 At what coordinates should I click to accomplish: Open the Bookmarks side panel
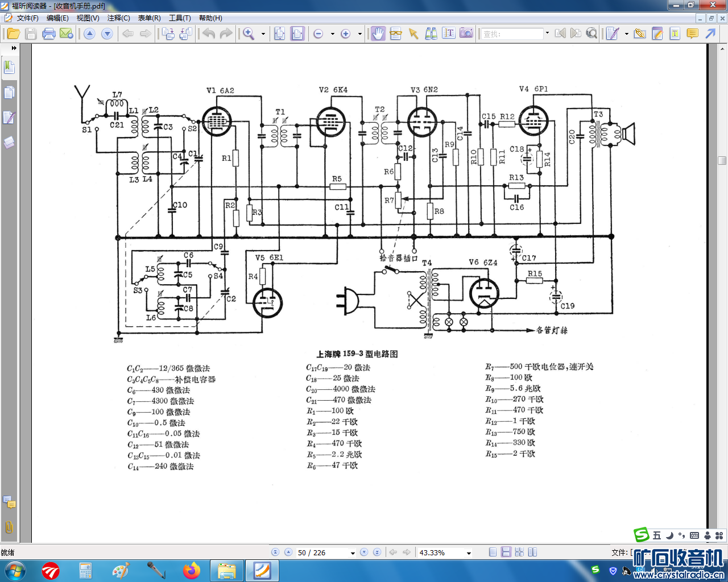tap(9, 68)
